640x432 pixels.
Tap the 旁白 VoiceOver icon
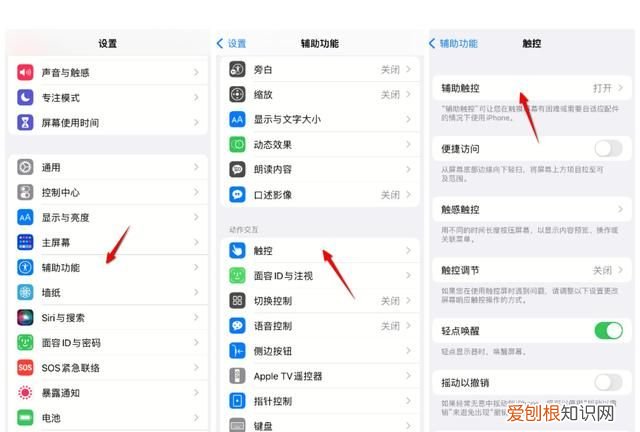237,69
